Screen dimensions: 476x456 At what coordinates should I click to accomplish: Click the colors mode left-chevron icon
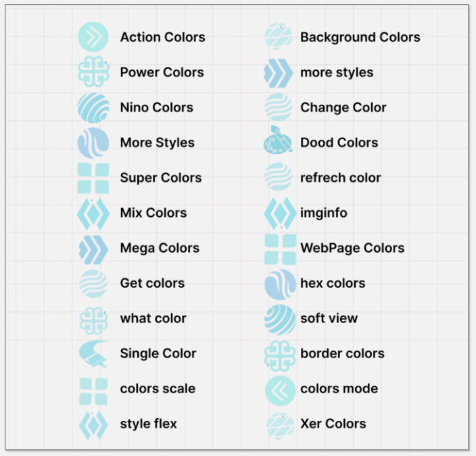pyautogui.click(x=279, y=389)
